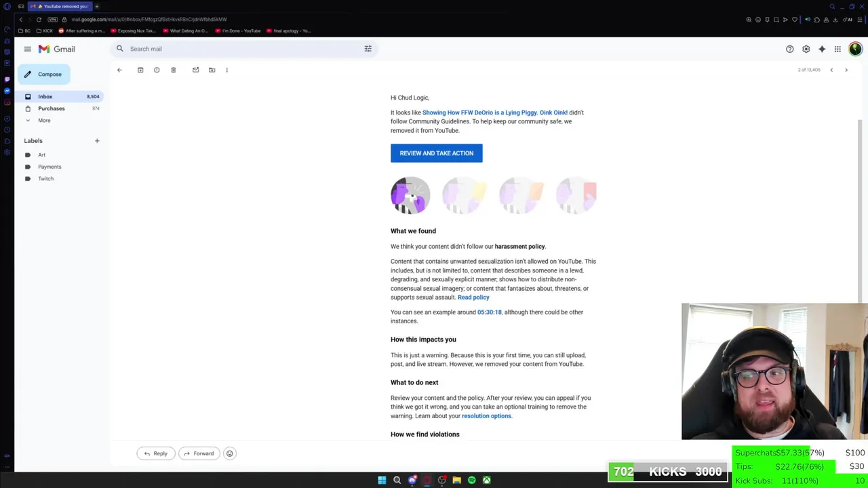Open the KICK bookmarks folder
The height and width of the screenshot is (488, 868).
[45, 31]
